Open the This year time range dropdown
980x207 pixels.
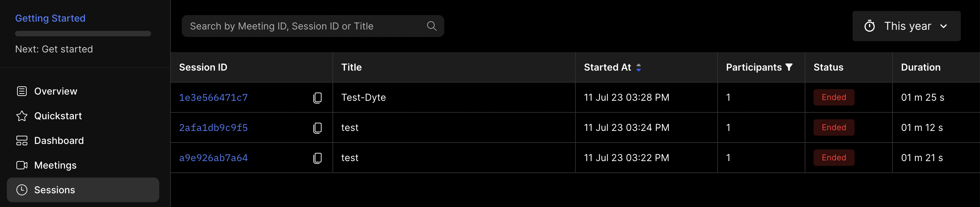906,26
